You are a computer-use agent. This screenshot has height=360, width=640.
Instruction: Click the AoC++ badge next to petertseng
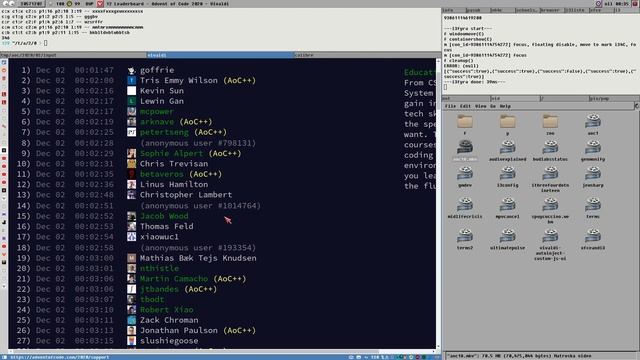[x=210, y=132]
